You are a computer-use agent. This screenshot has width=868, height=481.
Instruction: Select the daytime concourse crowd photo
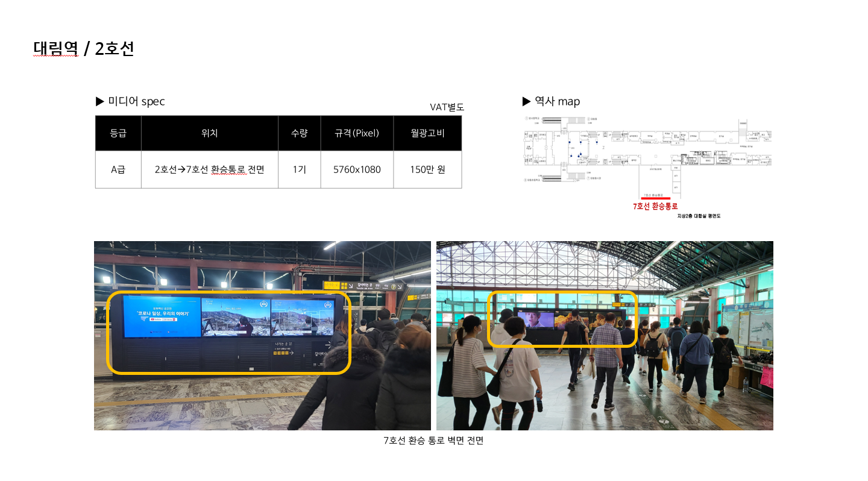tap(605, 336)
